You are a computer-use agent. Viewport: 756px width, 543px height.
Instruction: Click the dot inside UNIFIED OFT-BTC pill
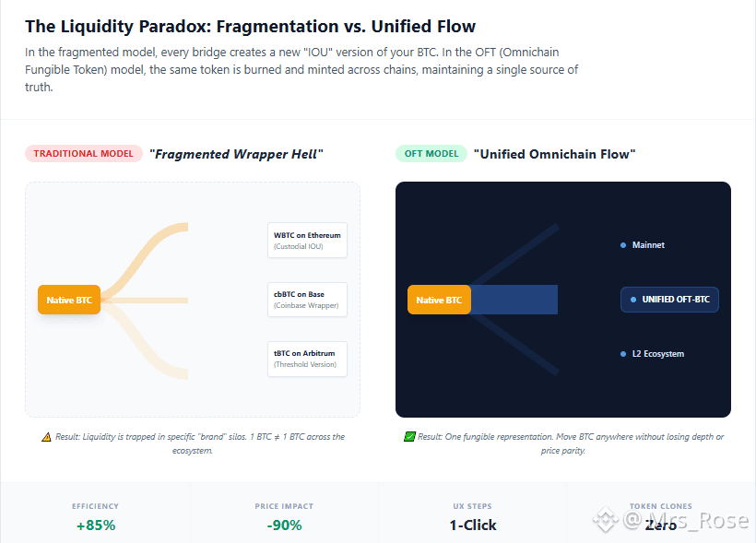pyautogui.click(x=632, y=300)
